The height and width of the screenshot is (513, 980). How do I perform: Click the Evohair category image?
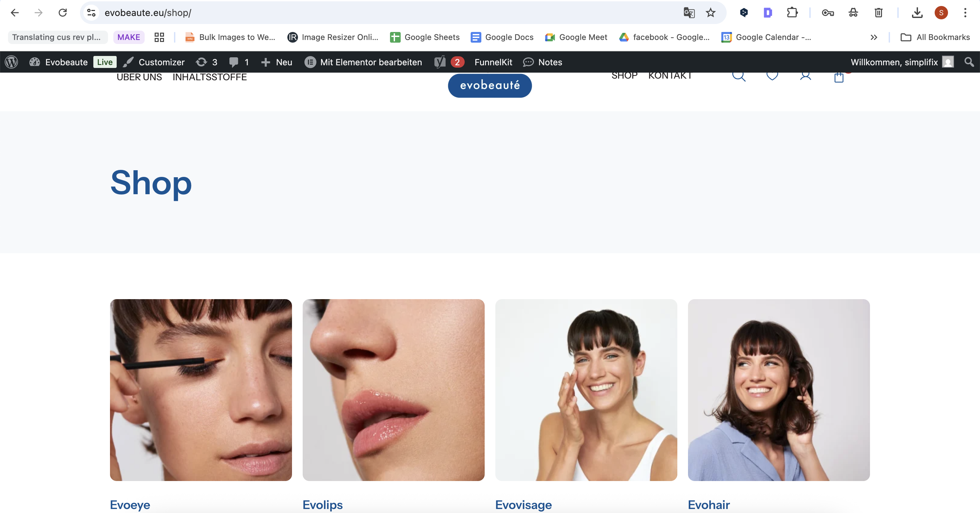click(779, 390)
